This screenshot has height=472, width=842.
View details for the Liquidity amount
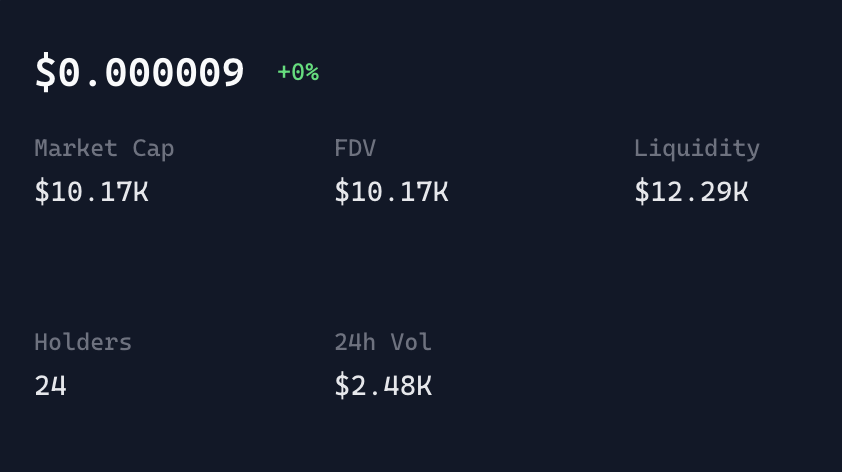point(691,191)
